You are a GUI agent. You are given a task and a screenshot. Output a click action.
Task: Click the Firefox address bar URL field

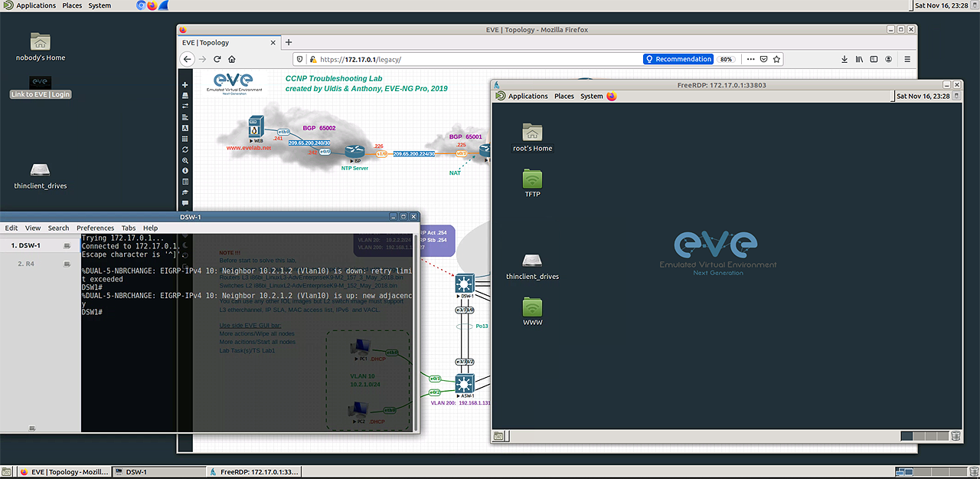pos(475,59)
